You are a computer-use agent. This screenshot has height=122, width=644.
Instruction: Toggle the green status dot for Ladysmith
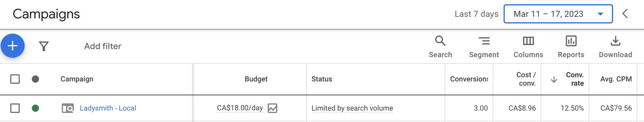35,108
